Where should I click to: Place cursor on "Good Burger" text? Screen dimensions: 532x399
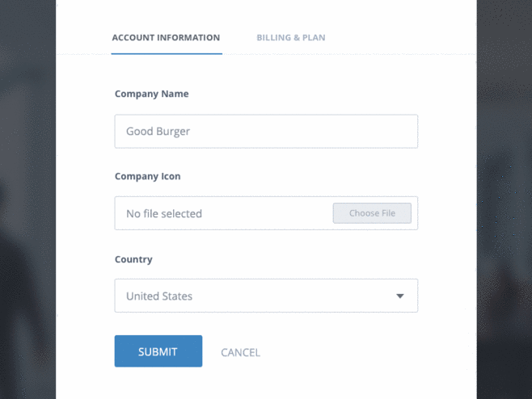(x=158, y=132)
